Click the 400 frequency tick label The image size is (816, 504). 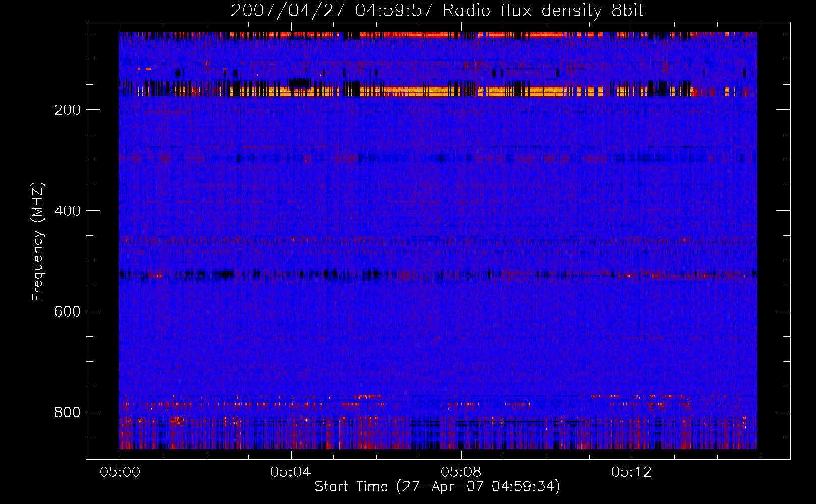point(68,211)
